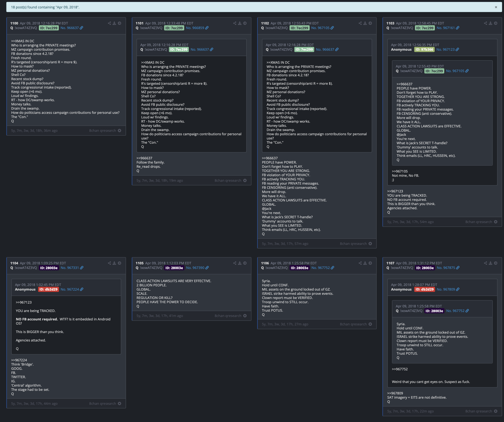
Task: Click the 8chan qresearch icon on post 1102
Action: pos(370,243)
